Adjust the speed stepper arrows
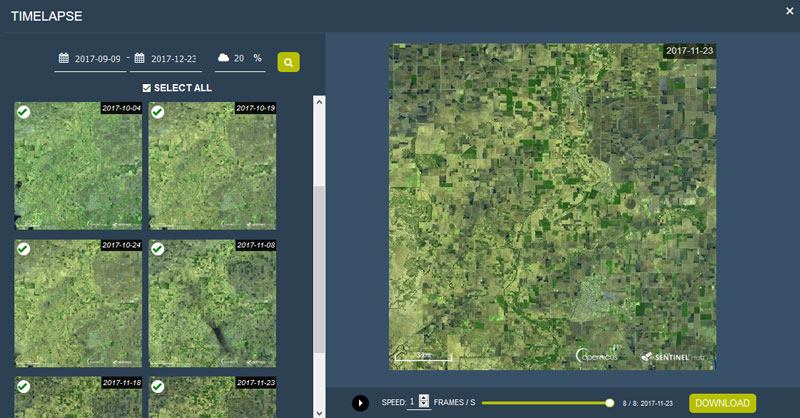Image resolution: width=800 pixels, height=418 pixels. [x=424, y=401]
